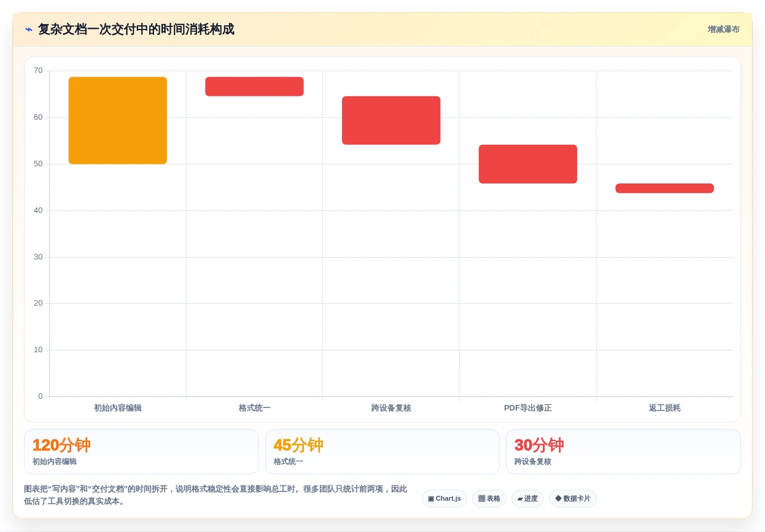Screen dimensions: 765x532
Task: Click y-axis value 30
Action: (x=39, y=257)
